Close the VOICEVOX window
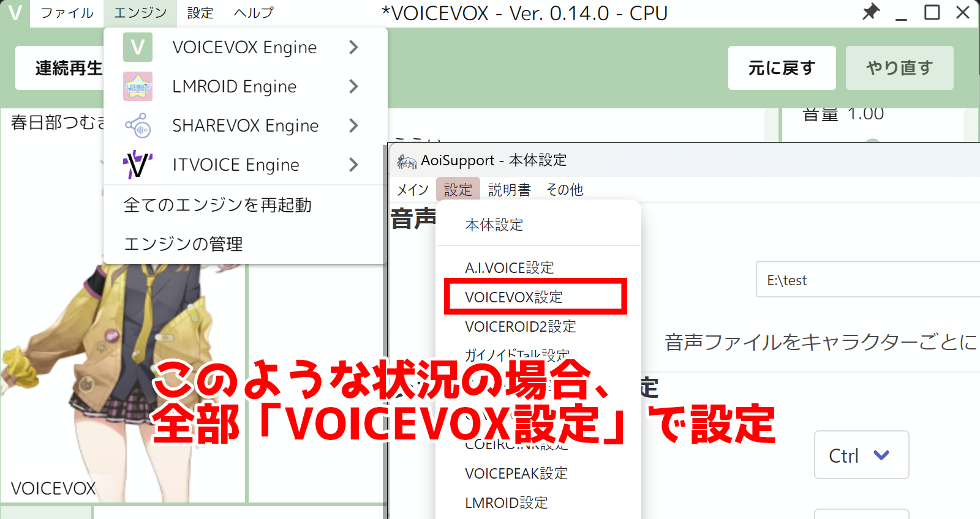 click(963, 12)
